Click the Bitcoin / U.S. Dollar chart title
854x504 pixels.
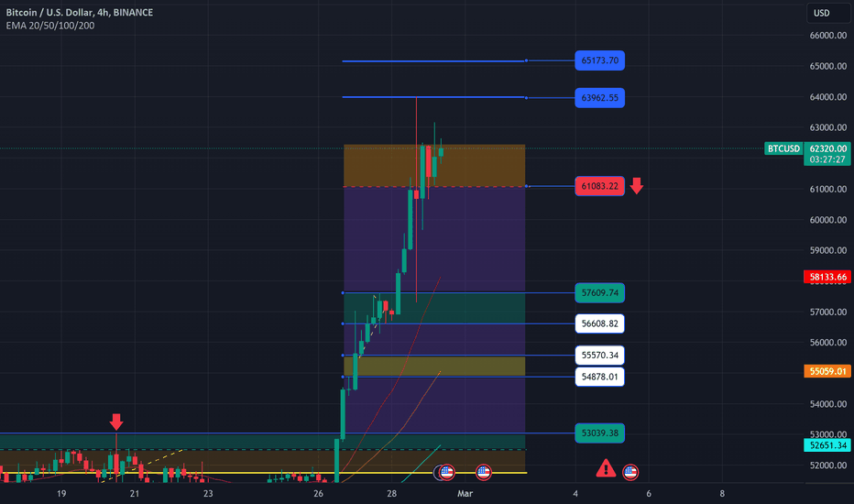point(80,12)
